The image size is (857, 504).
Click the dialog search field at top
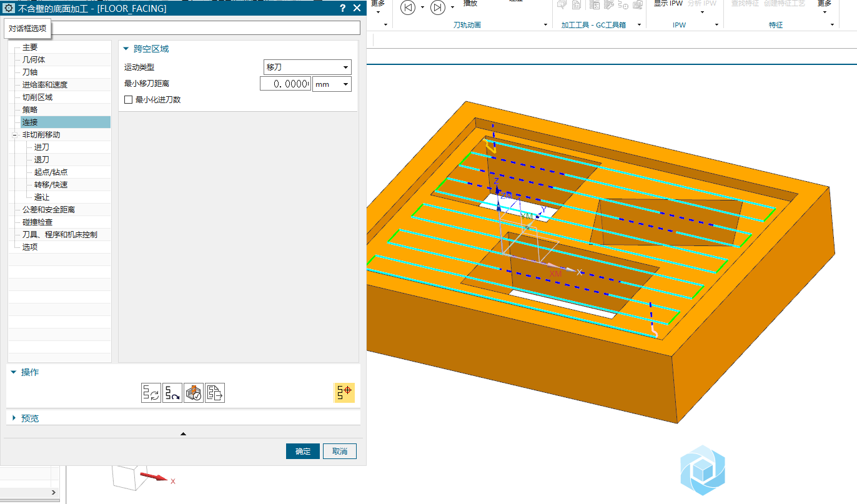click(206, 27)
